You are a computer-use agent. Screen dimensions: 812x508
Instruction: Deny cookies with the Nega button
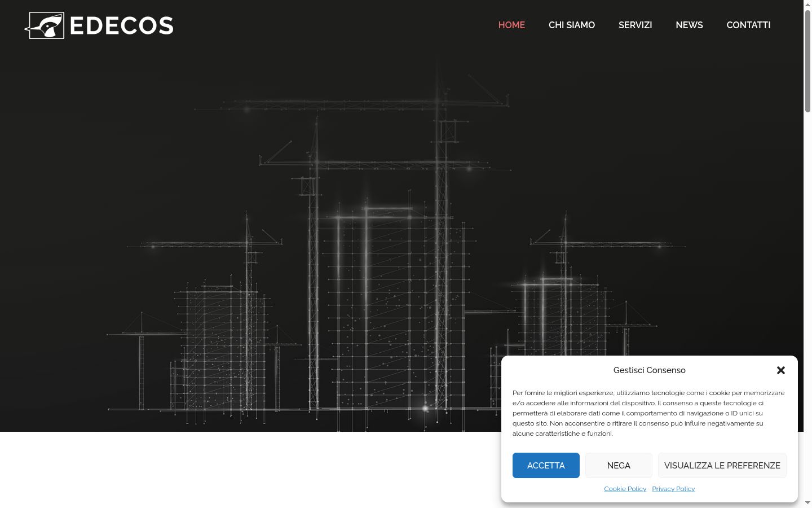pyautogui.click(x=619, y=466)
